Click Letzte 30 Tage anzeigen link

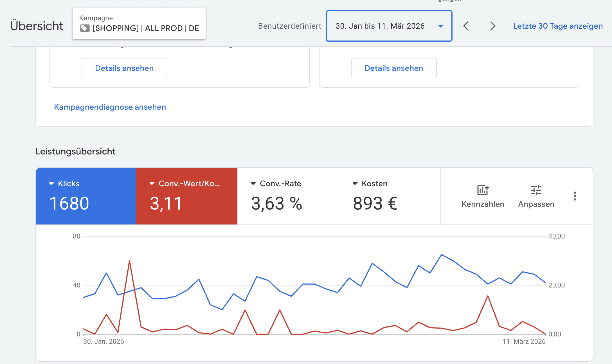[558, 26]
